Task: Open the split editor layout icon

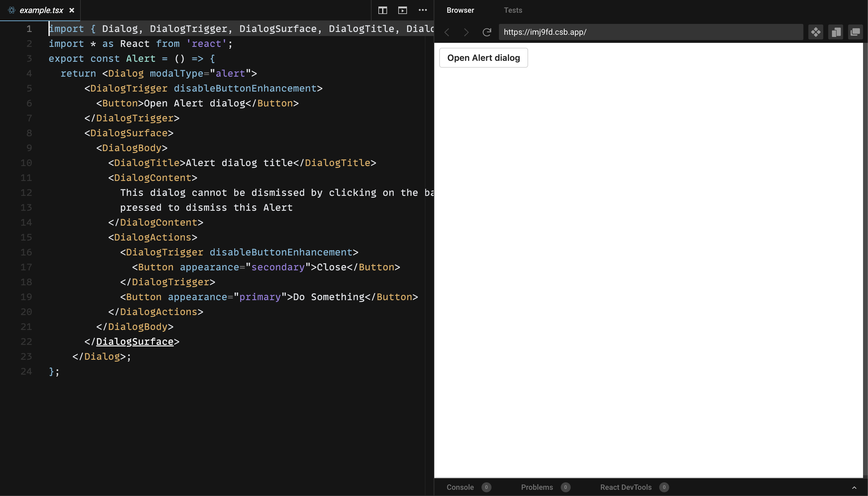Action: click(382, 10)
